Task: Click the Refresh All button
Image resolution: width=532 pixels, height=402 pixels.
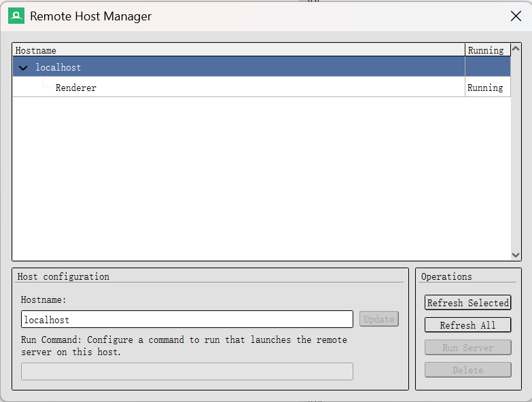Action: [467, 325]
